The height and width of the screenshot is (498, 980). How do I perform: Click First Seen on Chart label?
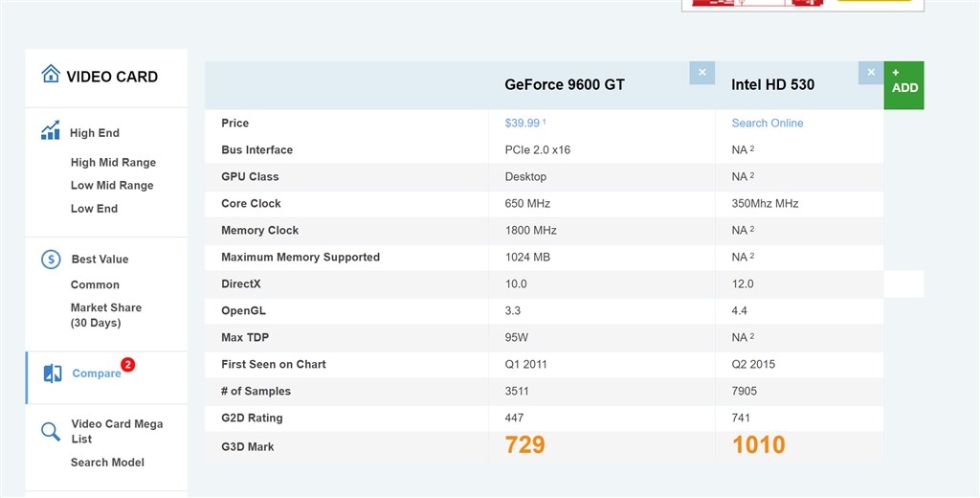coord(274,365)
